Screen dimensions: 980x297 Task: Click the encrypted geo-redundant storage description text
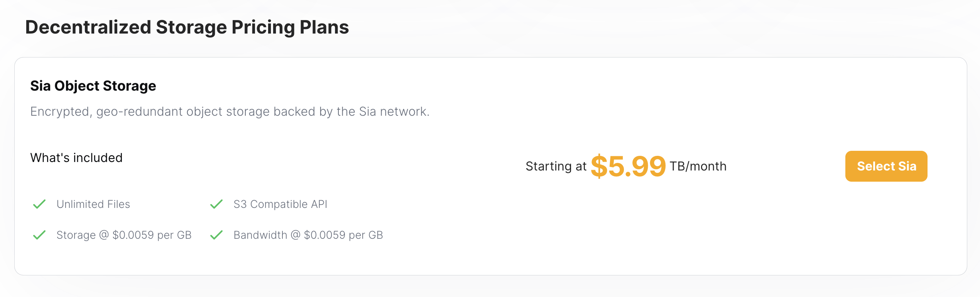230,111
